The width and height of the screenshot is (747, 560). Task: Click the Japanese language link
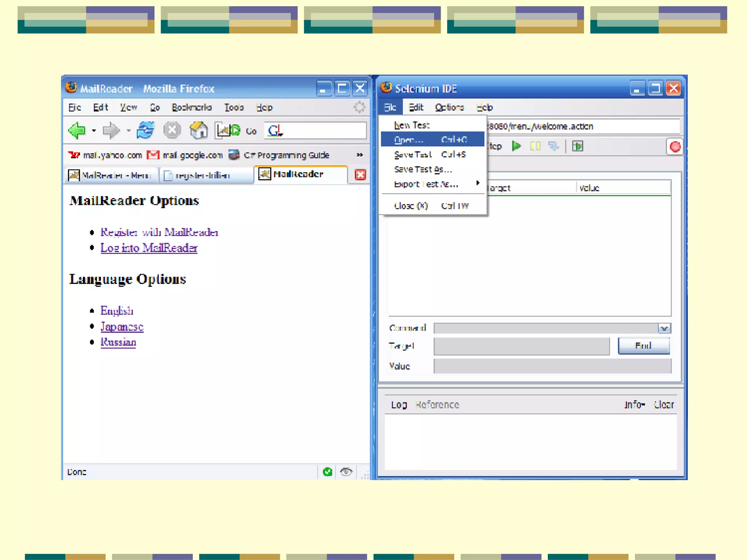122,326
